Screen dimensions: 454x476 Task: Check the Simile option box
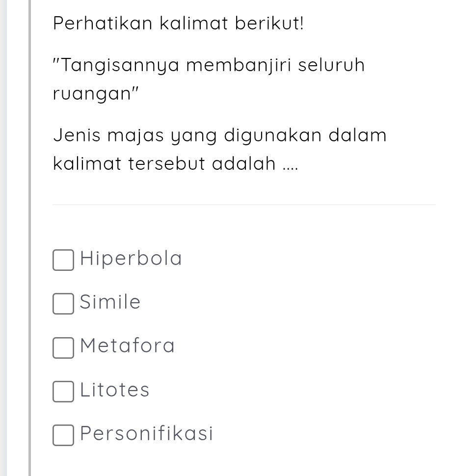click(63, 304)
